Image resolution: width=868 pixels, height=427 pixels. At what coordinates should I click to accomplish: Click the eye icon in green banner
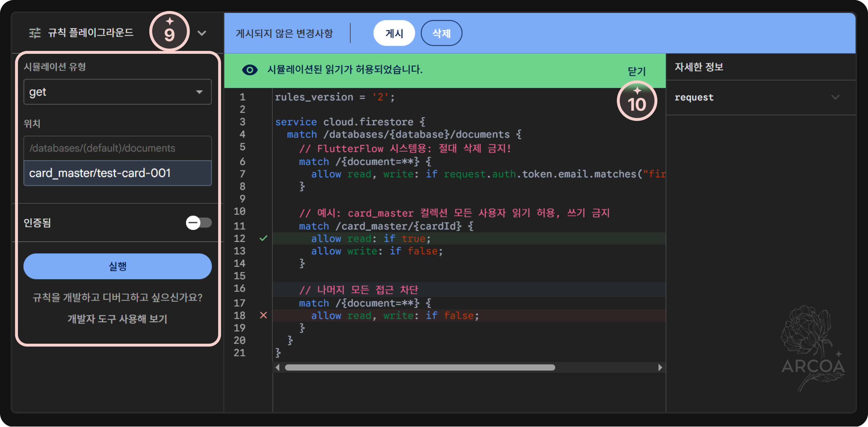click(250, 70)
